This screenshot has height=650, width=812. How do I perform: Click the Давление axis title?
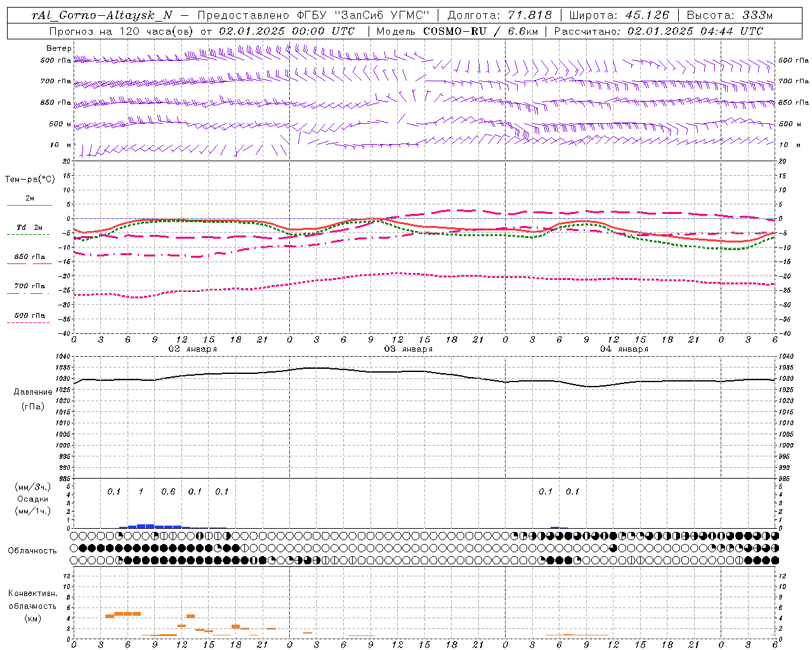pos(33,392)
